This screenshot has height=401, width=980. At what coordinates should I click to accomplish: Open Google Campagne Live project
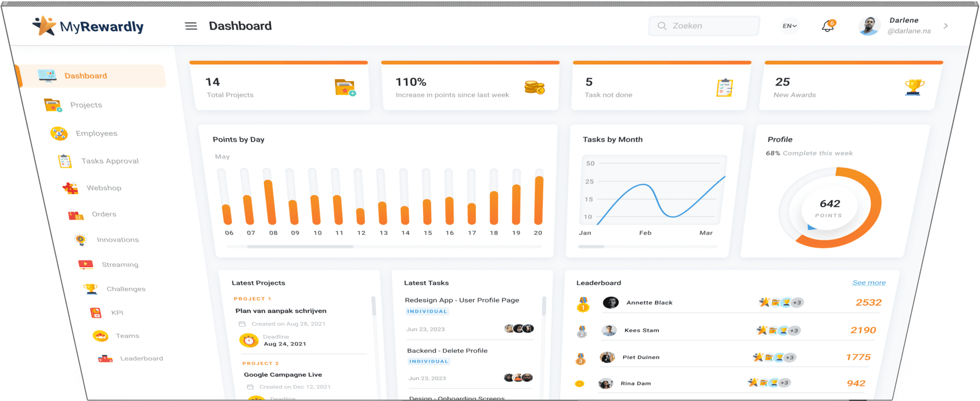coord(283,374)
